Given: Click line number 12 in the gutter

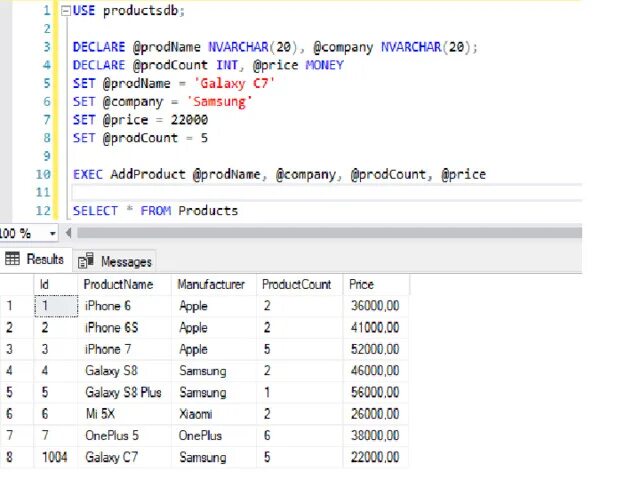Looking at the screenshot, I should click(43, 211).
